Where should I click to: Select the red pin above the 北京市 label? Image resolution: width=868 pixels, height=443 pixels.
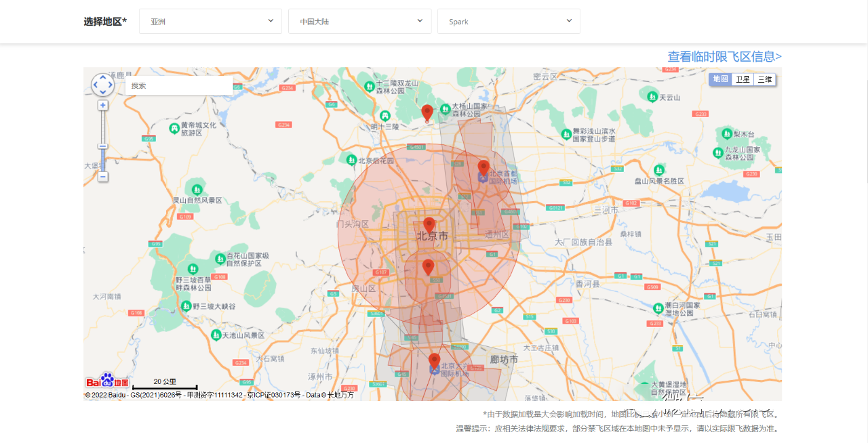[429, 226]
